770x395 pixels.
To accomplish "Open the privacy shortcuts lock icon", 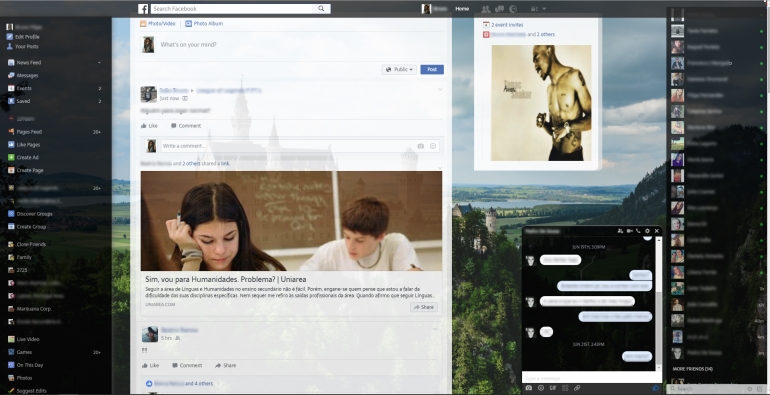I will pos(534,9).
